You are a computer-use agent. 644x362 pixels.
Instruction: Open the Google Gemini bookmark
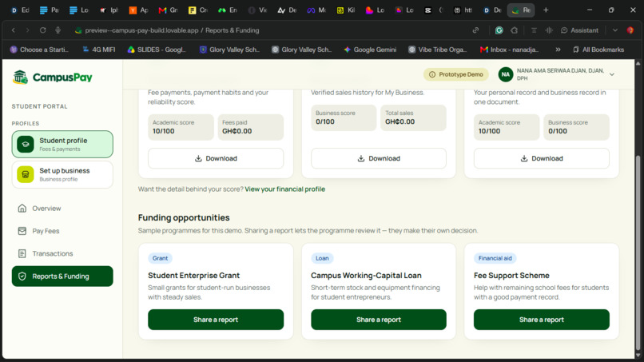pos(370,50)
